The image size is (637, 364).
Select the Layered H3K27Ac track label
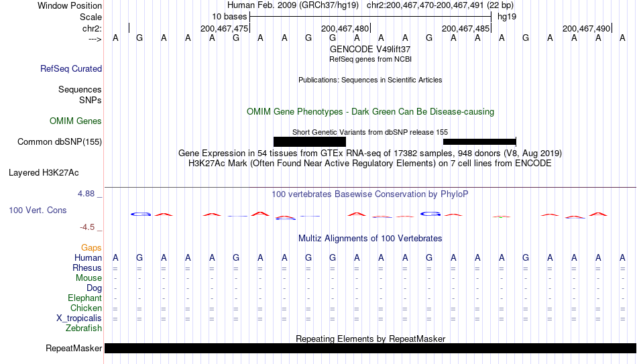click(44, 173)
